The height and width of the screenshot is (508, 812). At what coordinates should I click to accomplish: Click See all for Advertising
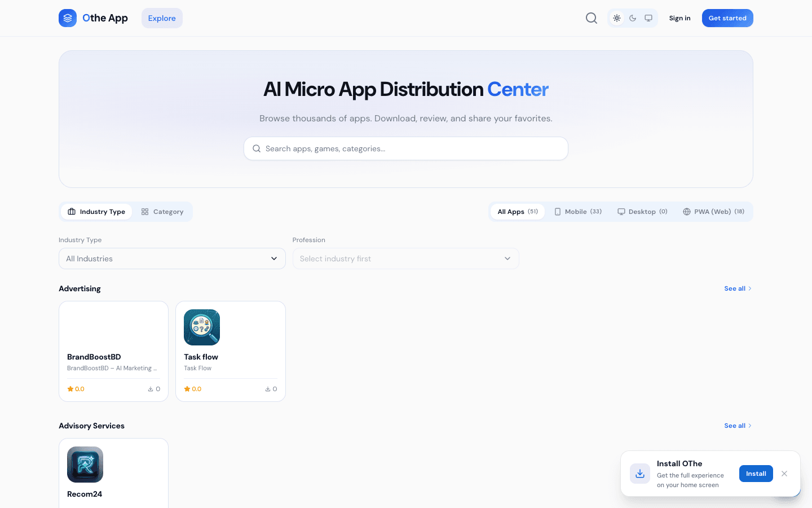[x=738, y=288]
